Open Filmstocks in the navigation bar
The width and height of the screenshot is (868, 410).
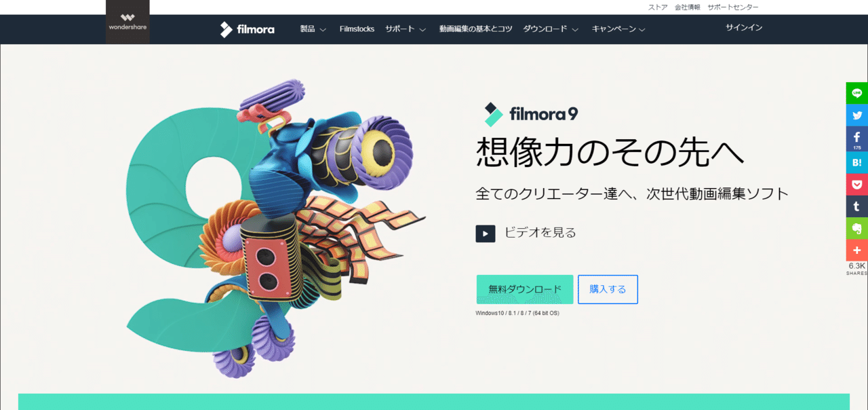point(357,29)
